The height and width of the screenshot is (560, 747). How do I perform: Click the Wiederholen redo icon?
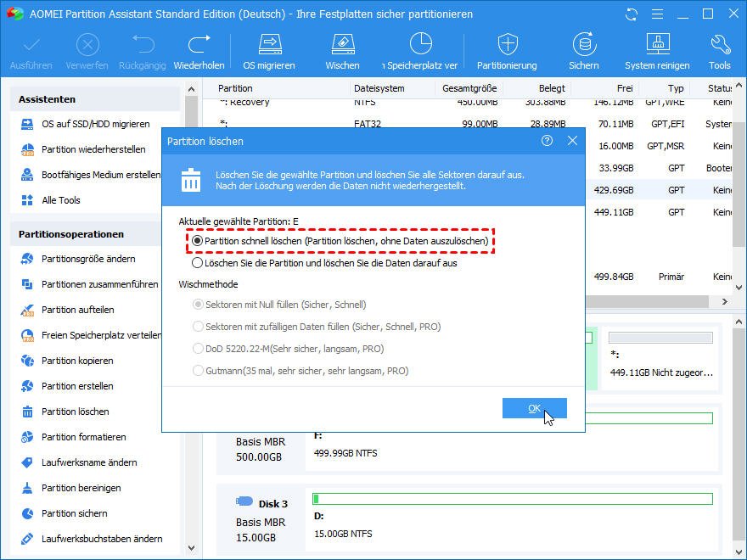[199, 44]
